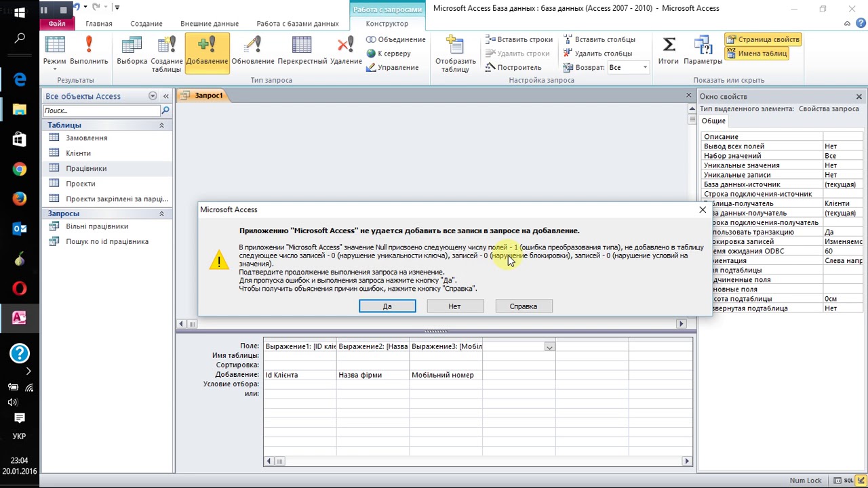Click the query grid horizontal scrollbar
Viewport: 868px width, 488px height.
point(478,461)
